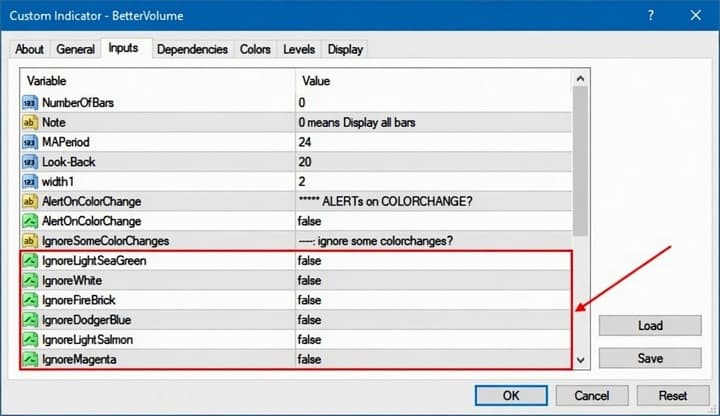Click the 'ignore some colorchanges?' value
The height and width of the screenshot is (416, 720).
tap(376, 241)
